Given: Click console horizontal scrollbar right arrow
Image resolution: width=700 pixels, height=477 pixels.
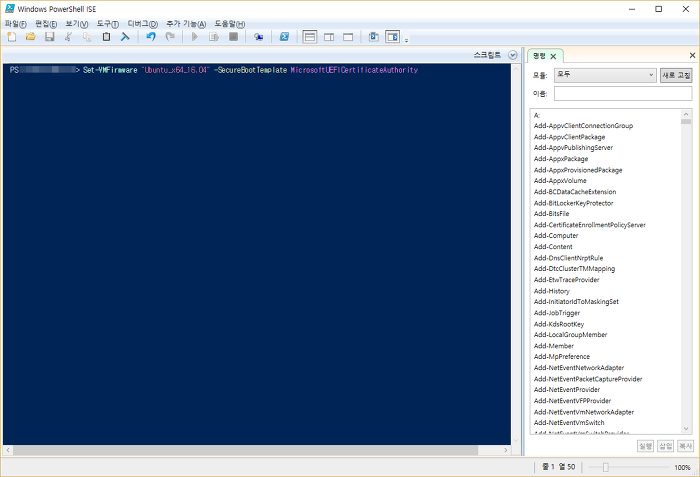Looking at the screenshot, I should [x=505, y=450].
